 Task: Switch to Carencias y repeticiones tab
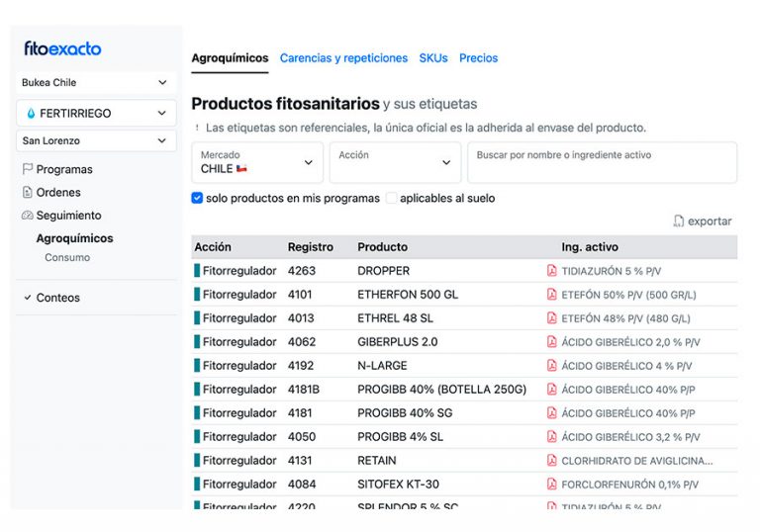point(343,58)
